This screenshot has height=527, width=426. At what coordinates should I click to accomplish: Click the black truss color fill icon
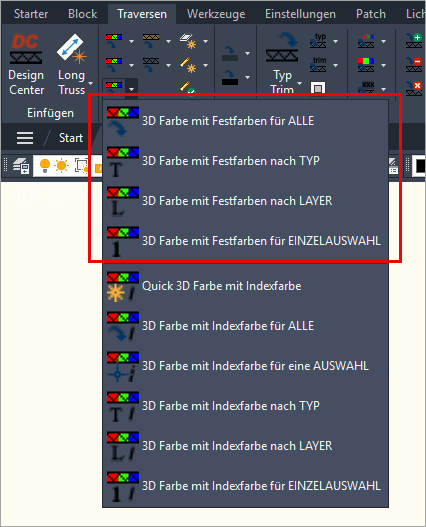click(x=230, y=78)
